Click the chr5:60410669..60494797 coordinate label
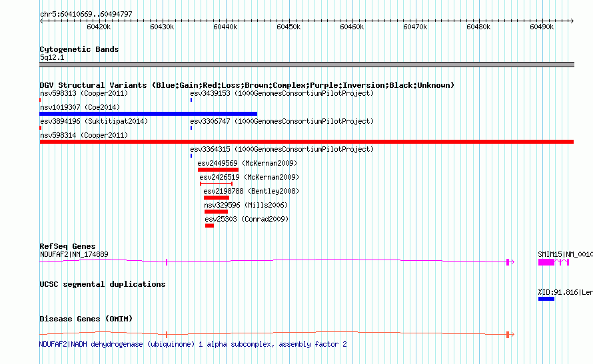The image size is (593, 364). [86, 14]
